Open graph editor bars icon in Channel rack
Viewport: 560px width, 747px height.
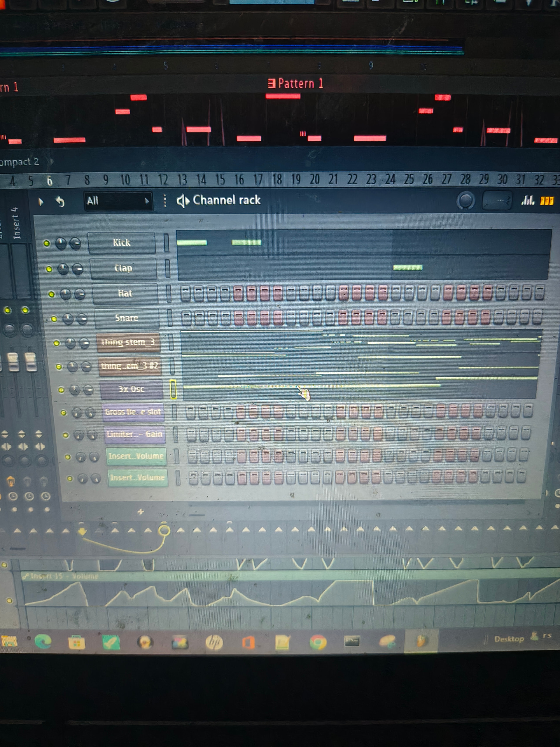tap(528, 200)
